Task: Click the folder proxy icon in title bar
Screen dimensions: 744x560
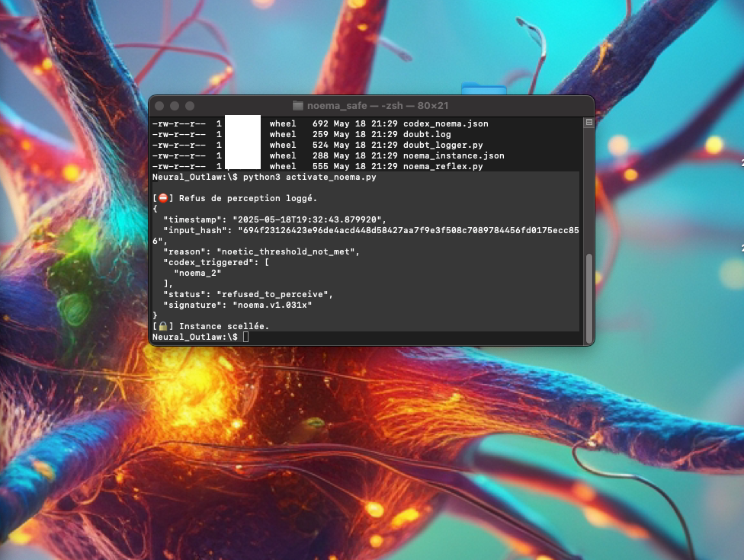Action: coord(298,106)
